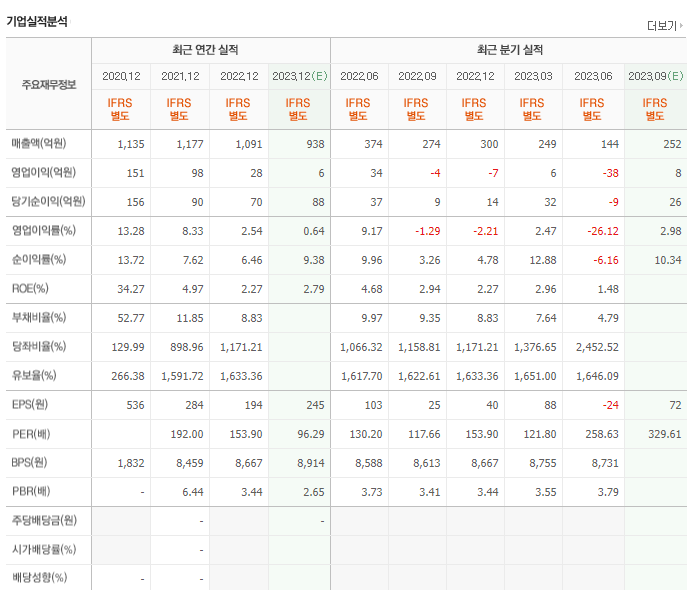
Task: Click the 34.27 ROE value
Action: tap(131, 289)
